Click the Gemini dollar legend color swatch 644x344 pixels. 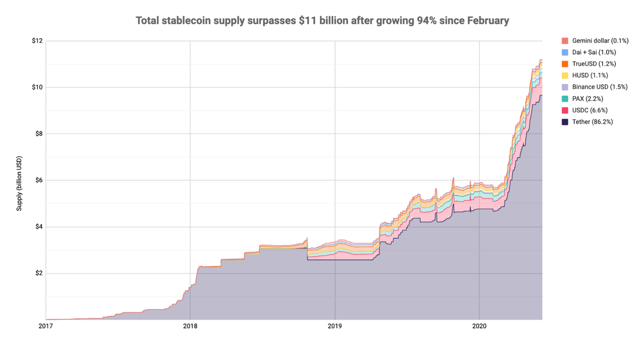565,41
